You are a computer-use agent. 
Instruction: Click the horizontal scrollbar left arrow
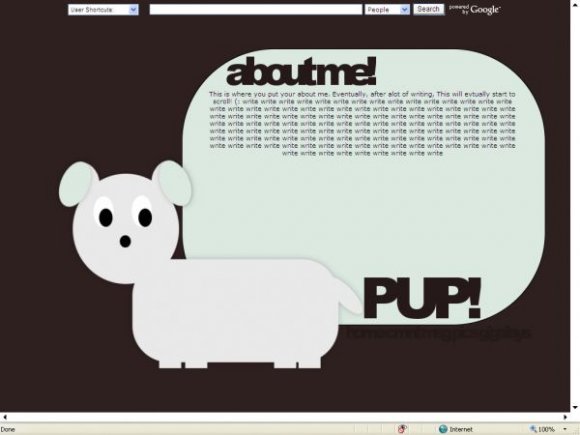[x=5, y=417]
